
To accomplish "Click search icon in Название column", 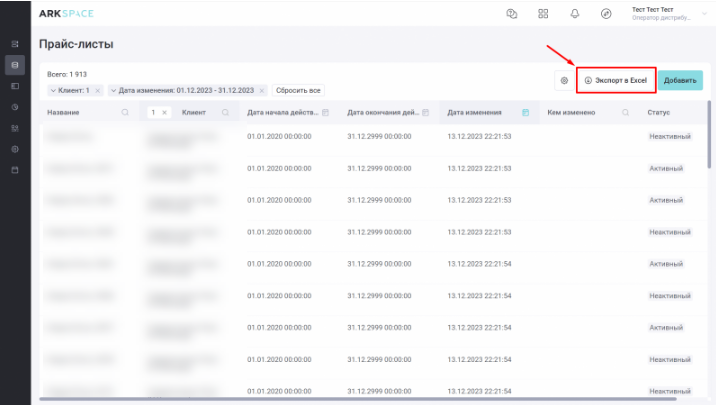I will click(x=125, y=112).
